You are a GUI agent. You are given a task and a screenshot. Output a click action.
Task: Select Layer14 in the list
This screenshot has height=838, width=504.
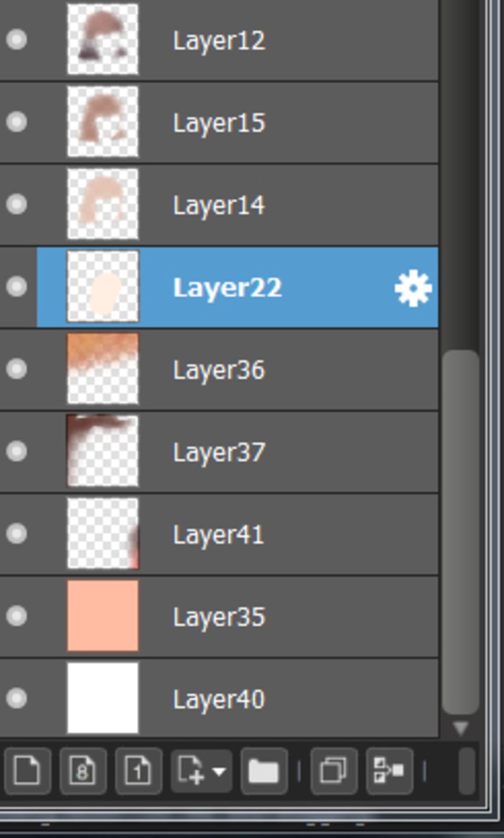(219, 204)
